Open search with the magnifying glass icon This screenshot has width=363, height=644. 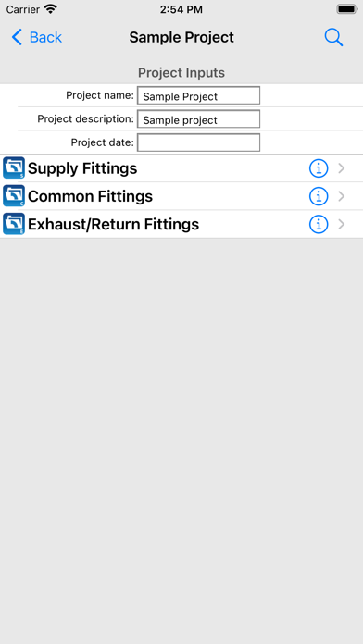tap(333, 37)
